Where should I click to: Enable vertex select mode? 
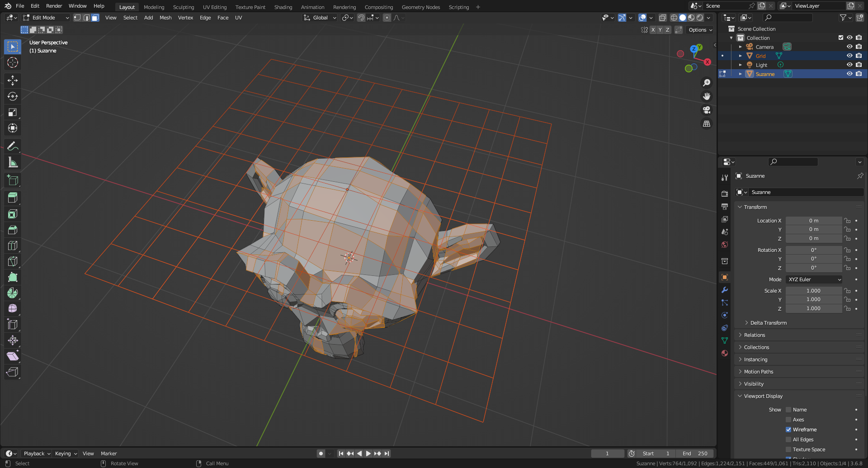point(77,18)
